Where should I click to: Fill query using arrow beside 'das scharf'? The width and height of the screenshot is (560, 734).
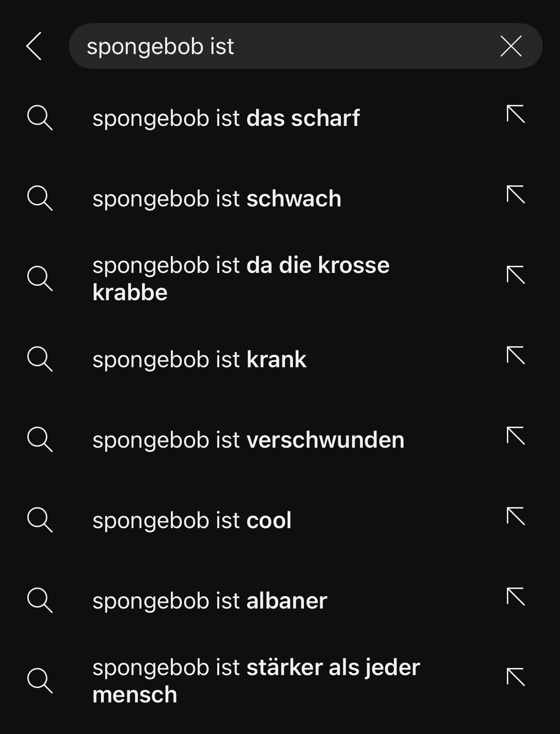pos(515,114)
